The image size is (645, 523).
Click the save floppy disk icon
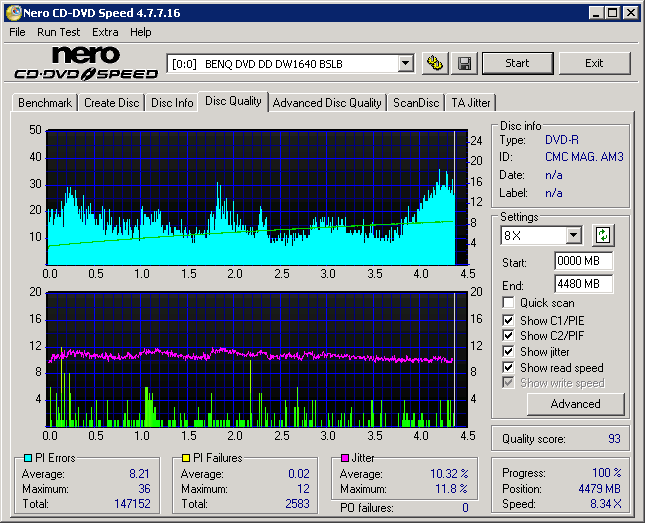tap(464, 63)
